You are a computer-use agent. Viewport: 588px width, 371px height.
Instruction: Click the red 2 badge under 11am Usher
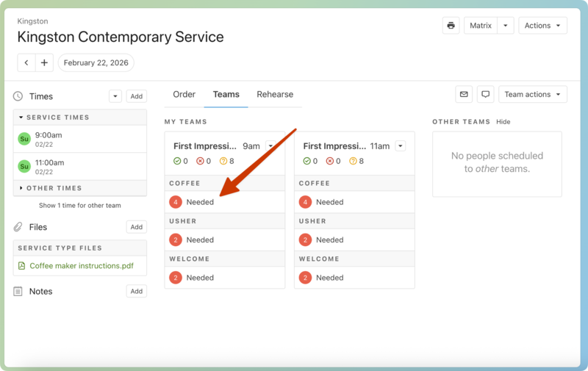[x=305, y=240]
